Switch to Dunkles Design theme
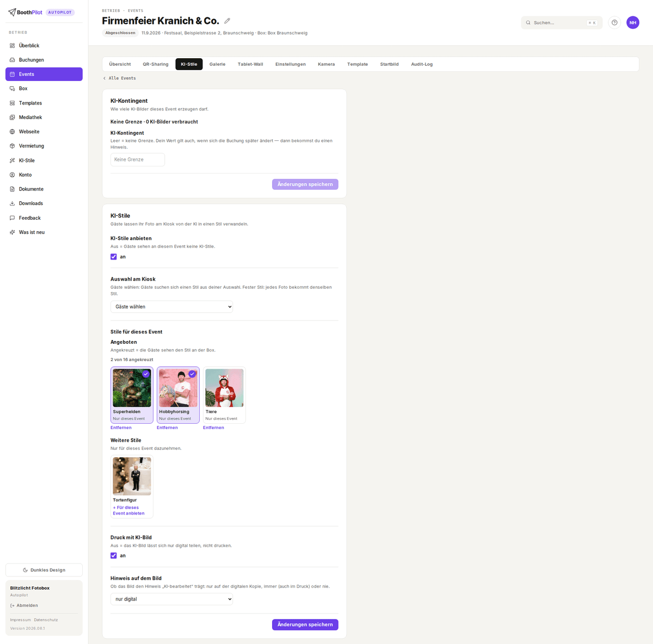The width and height of the screenshot is (653, 644). coord(44,570)
